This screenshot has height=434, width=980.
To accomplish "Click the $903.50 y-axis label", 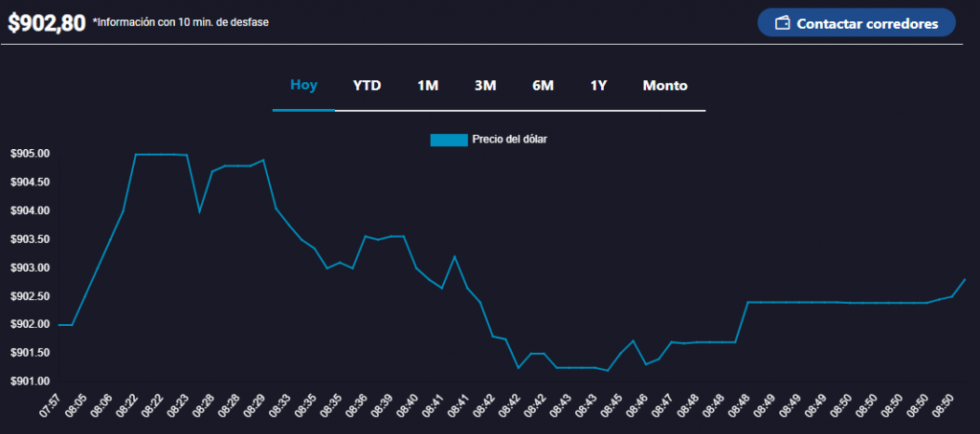I will tap(31, 239).
